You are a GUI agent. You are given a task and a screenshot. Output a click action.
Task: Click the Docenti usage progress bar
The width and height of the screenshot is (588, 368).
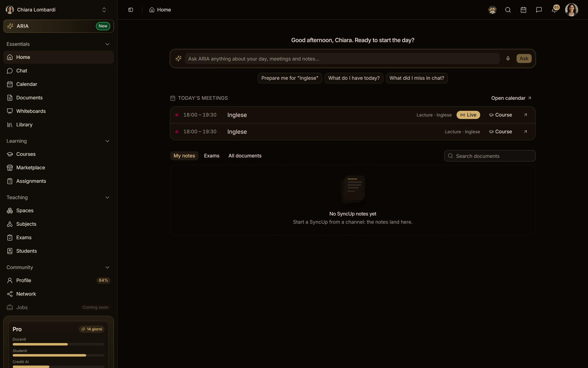tap(59, 344)
